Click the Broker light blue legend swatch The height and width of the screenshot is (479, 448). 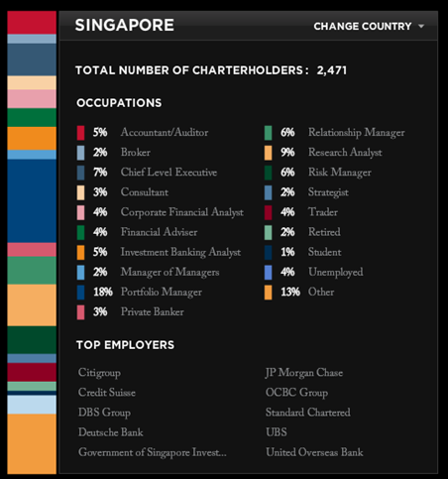(x=80, y=153)
